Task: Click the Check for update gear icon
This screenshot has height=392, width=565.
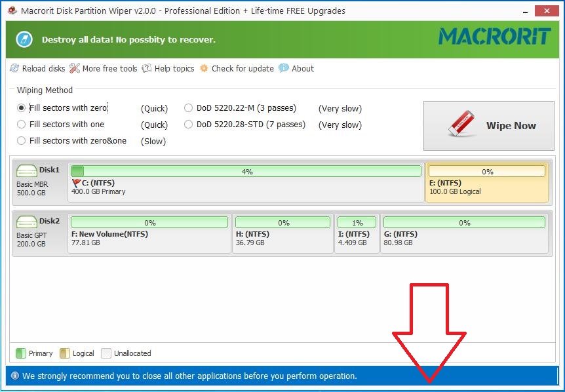Action: tap(204, 68)
